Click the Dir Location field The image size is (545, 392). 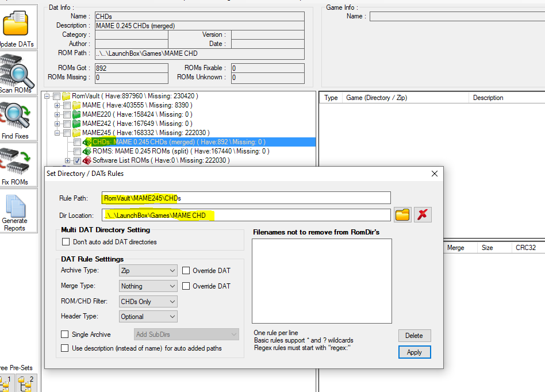click(246, 215)
